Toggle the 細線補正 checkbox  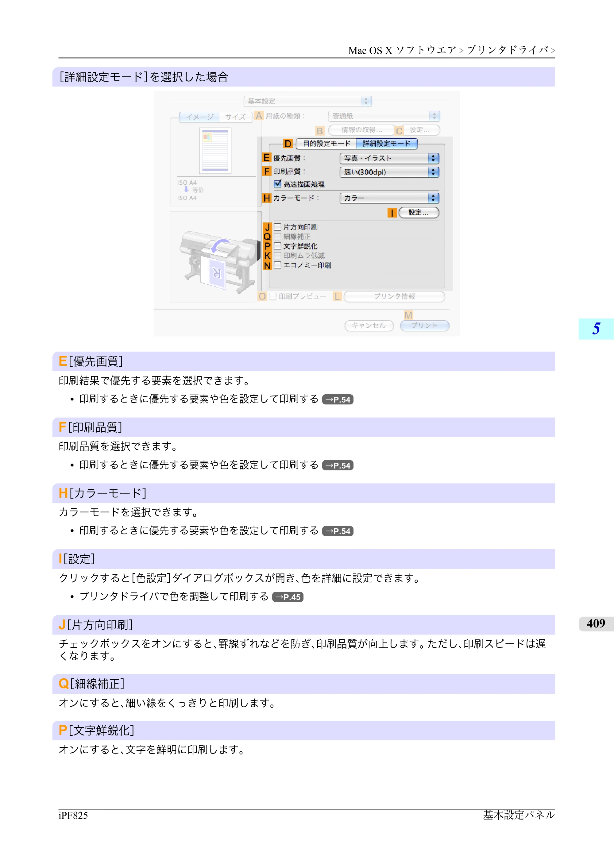277,237
